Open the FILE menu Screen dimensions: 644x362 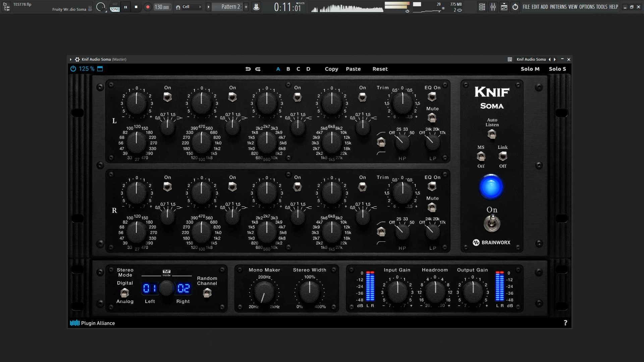coord(526,7)
